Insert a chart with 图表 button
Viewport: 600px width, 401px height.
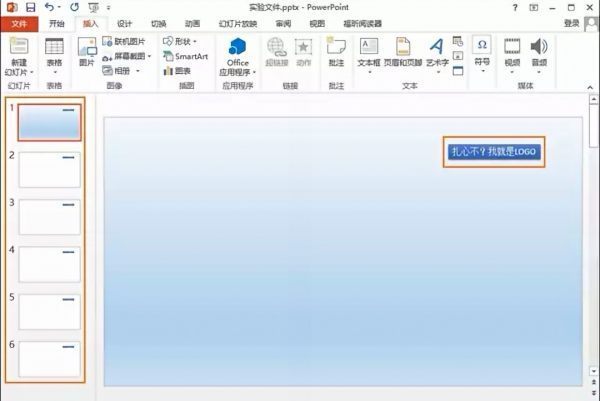(179, 71)
